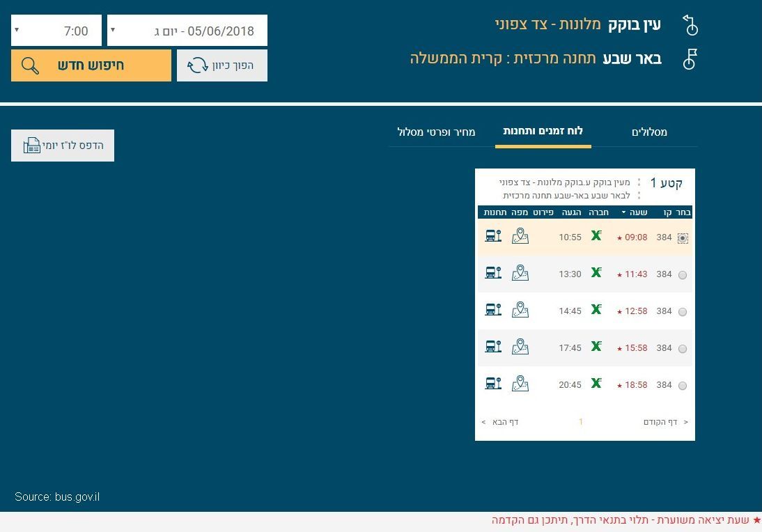Open stations list icon for 11:43 departure
Screen dimensions: 762x532
click(493, 273)
